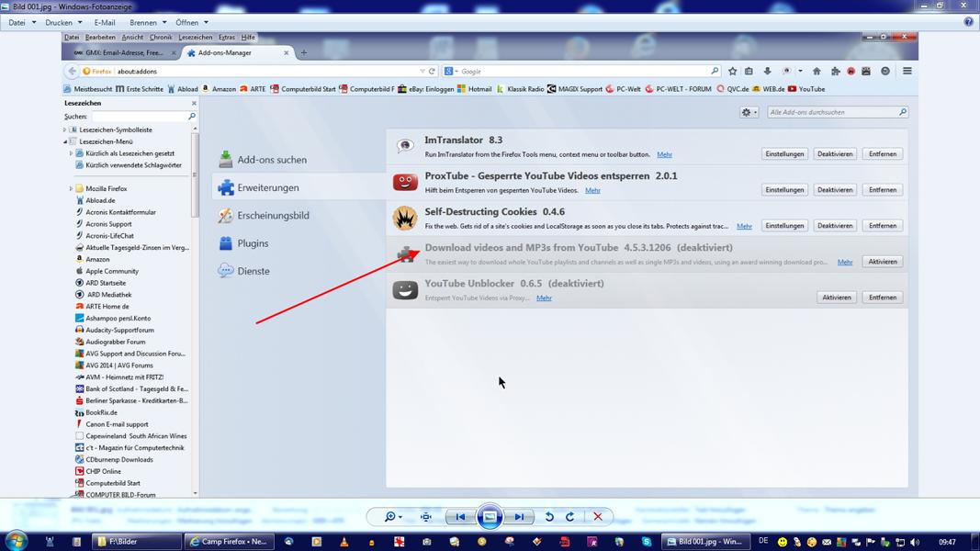Select Erweiterungen in the Add-ons sidebar
The height and width of the screenshot is (551, 980).
(x=267, y=187)
